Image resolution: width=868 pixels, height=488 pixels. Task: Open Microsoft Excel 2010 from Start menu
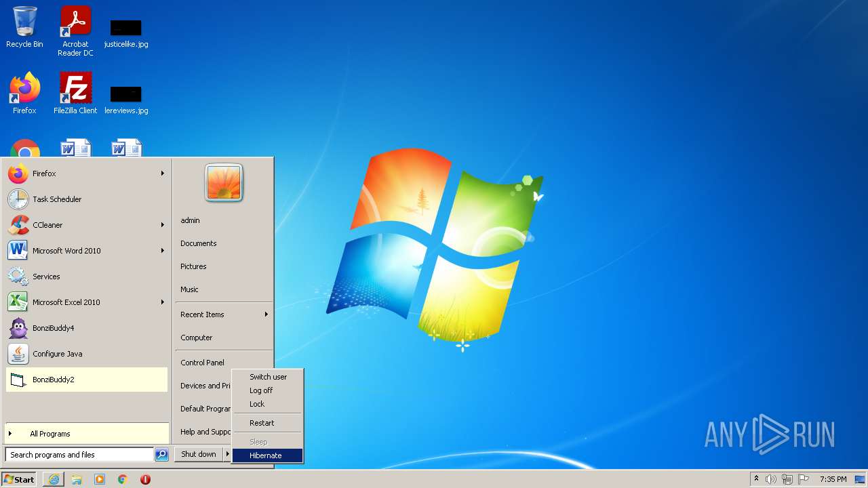click(86, 302)
